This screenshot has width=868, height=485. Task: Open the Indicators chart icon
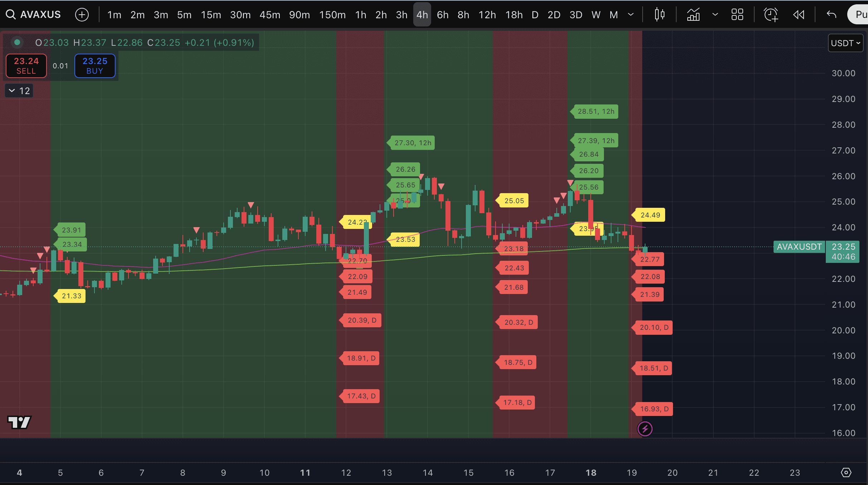click(693, 15)
